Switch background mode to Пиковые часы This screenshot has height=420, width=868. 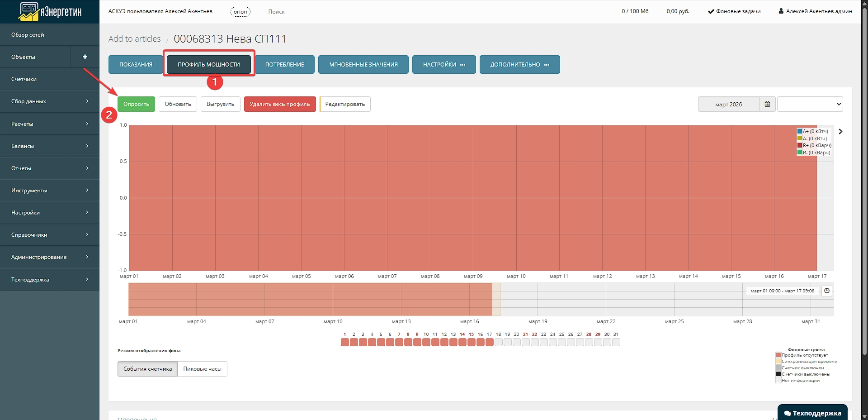tap(202, 369)
